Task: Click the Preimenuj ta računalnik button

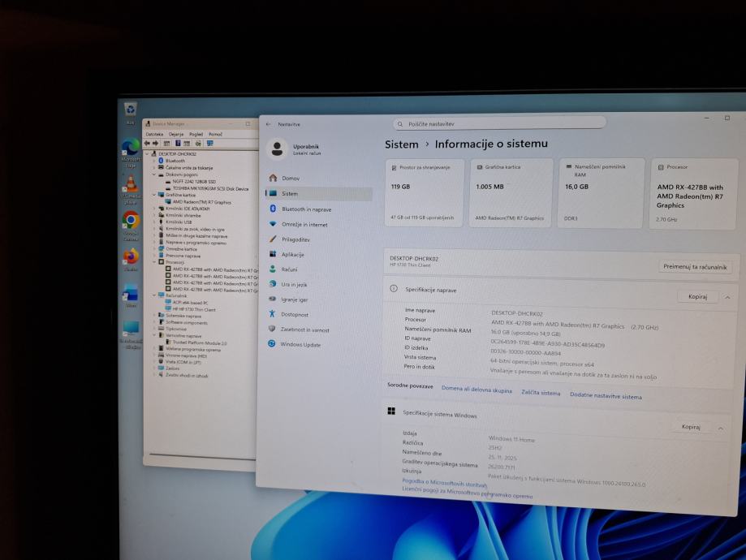Action: click(x=695, y=267)
